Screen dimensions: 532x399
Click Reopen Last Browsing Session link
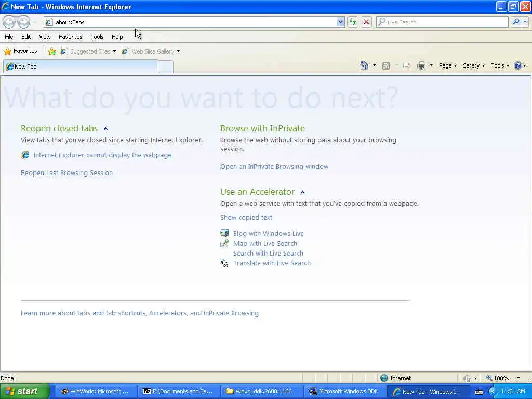tap(66, 172)
